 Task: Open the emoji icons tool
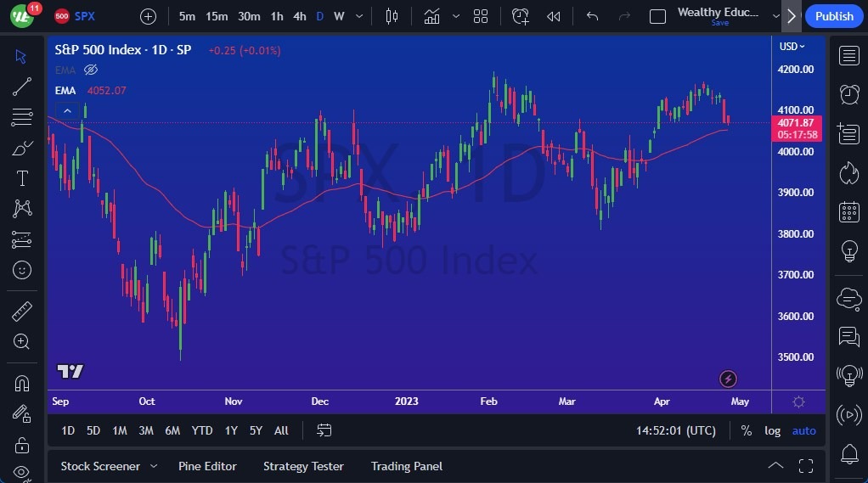(x=21, y=270)
